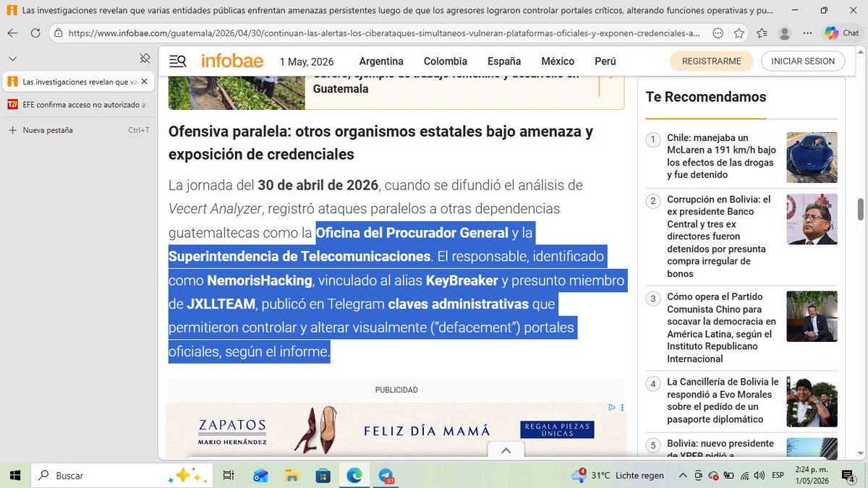Open related article thumbnail of crop field

pyautogui.click(x=237, y=93)
